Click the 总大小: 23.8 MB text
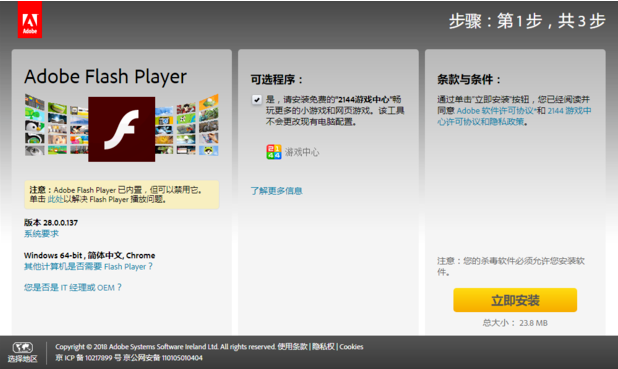The height and width of the screenshot is (369, 618). tap(515, 323)
